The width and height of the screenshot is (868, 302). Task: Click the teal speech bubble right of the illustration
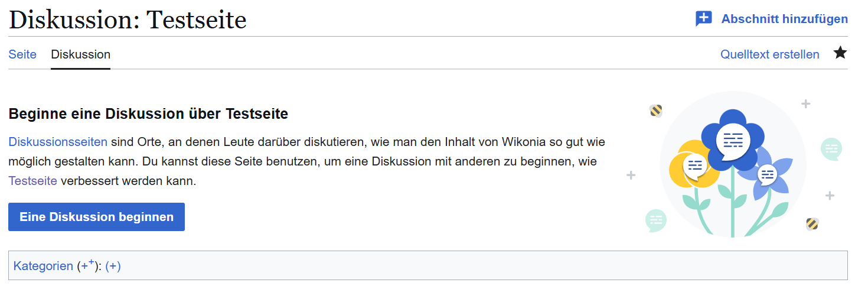point(831,148)
